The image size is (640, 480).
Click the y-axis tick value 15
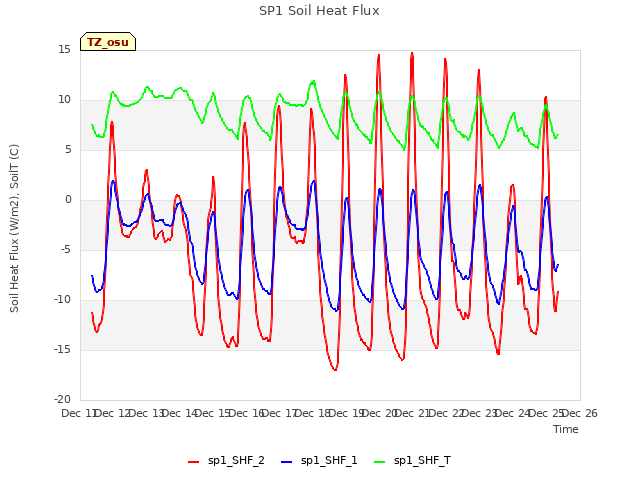[64, 50]
